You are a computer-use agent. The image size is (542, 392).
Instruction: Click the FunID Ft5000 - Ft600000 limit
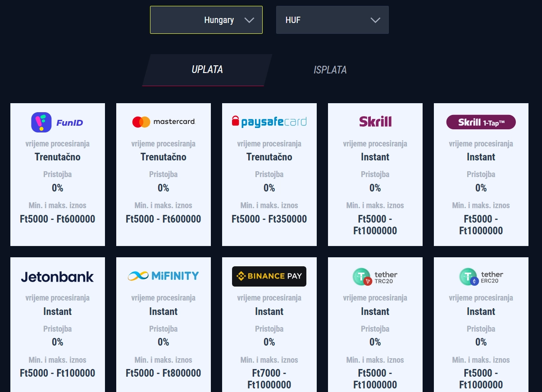(58, 219)
